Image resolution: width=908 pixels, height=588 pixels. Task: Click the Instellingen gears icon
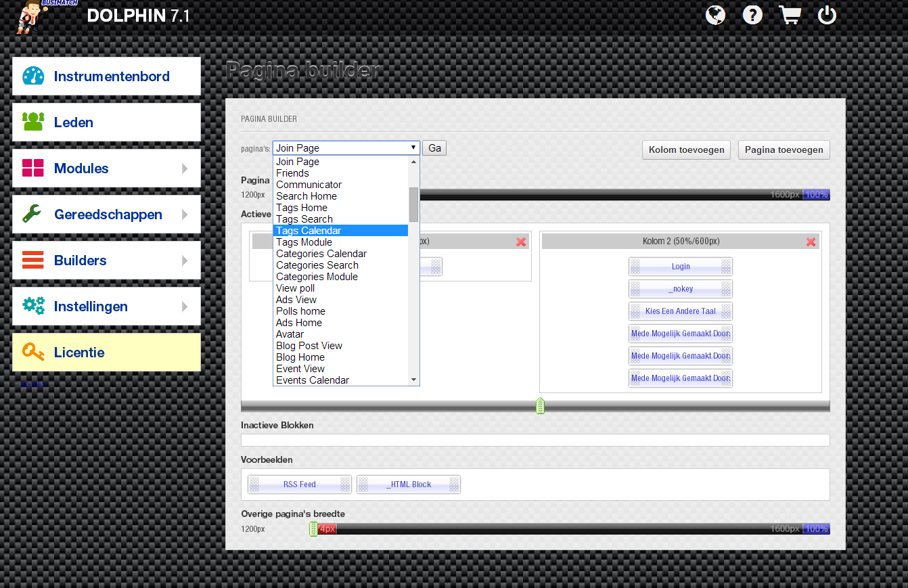33,306
